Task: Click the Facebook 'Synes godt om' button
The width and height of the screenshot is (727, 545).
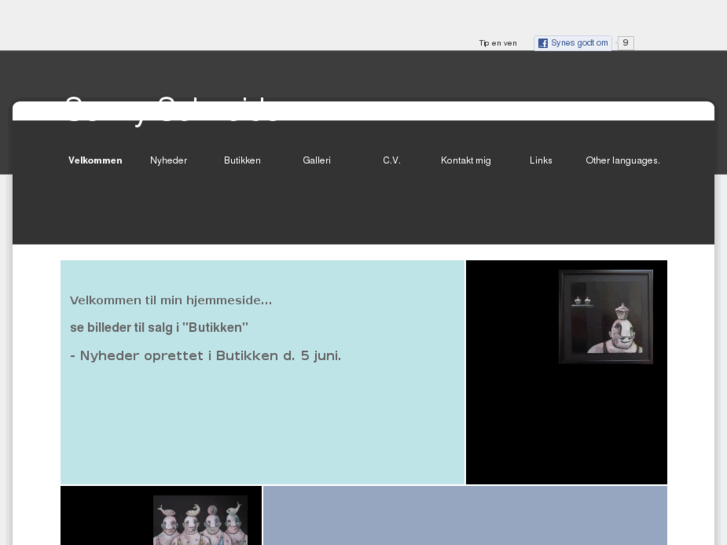Action: click(573, 43)
